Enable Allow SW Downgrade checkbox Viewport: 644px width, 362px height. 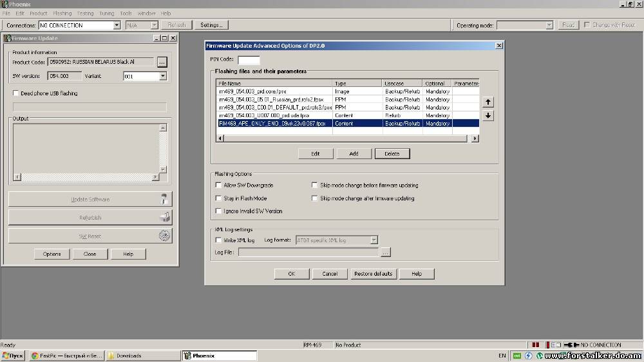coord(218,185)
